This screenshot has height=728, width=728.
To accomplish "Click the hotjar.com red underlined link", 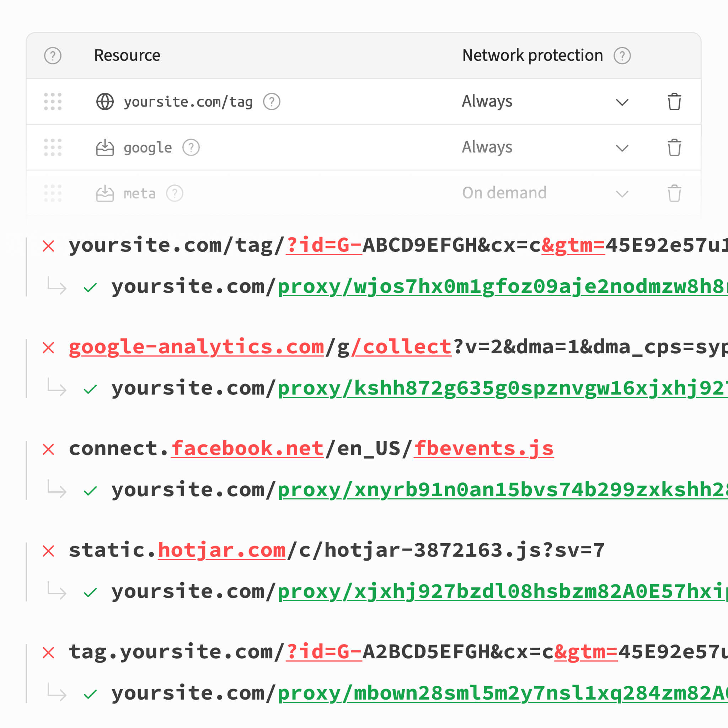I will 221,550.
